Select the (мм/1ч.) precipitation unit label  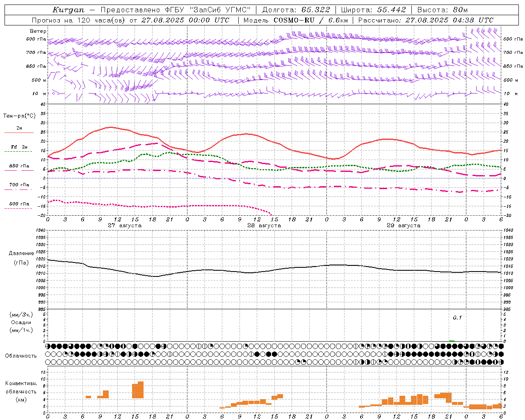(21, 330)
